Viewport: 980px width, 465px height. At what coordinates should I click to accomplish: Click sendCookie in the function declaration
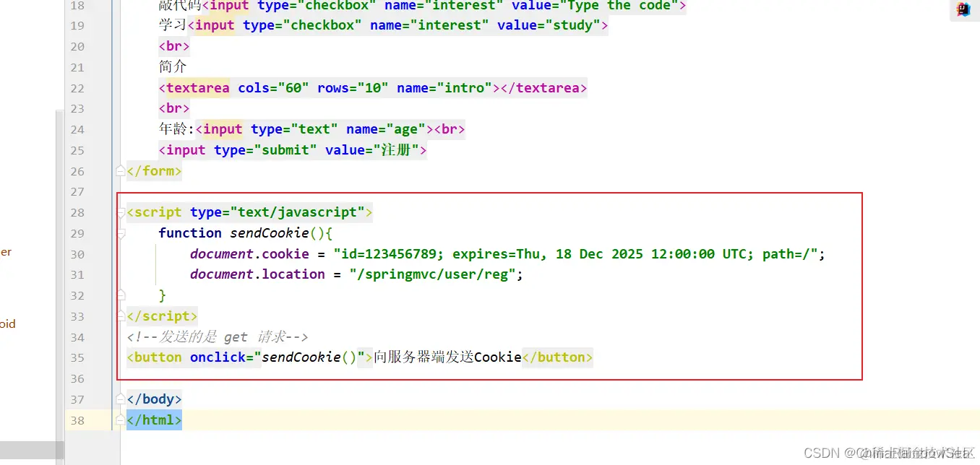[x=270, y=233]
